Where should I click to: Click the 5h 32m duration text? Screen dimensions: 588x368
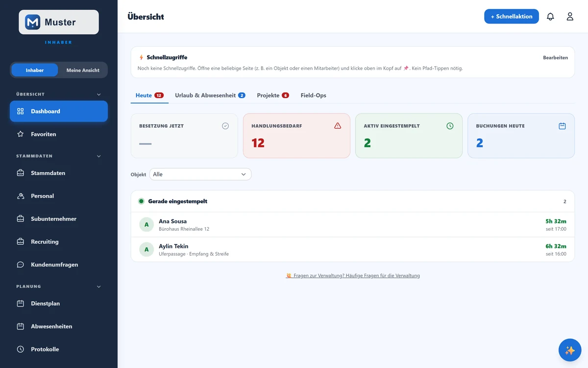[556, 221]
